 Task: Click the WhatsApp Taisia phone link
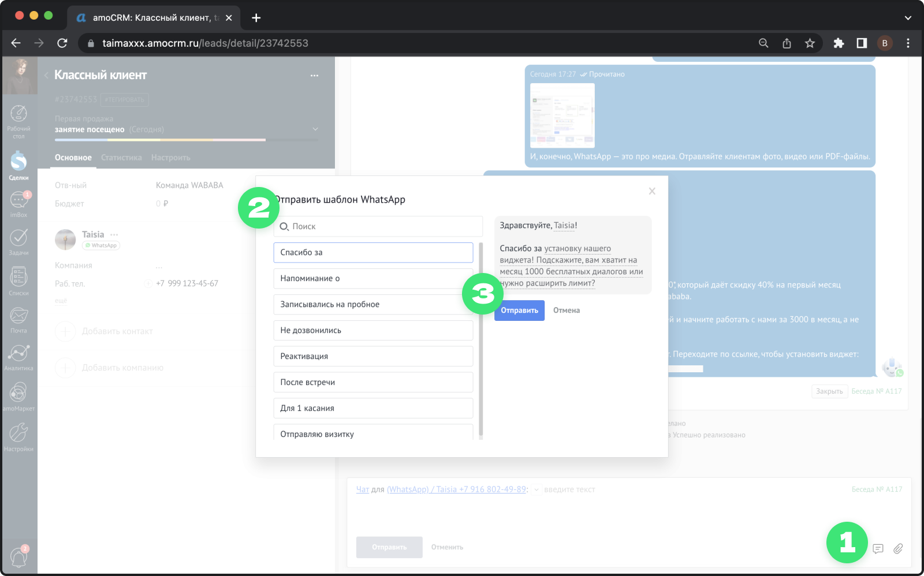click(x=457, y=489)
